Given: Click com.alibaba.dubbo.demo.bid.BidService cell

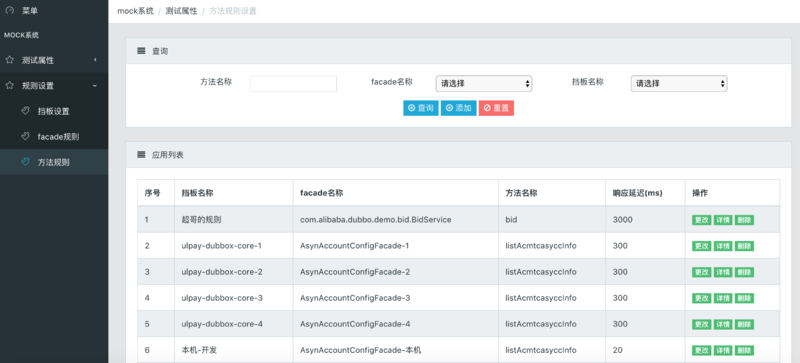Looking at the screenshot, I should 396,220.
